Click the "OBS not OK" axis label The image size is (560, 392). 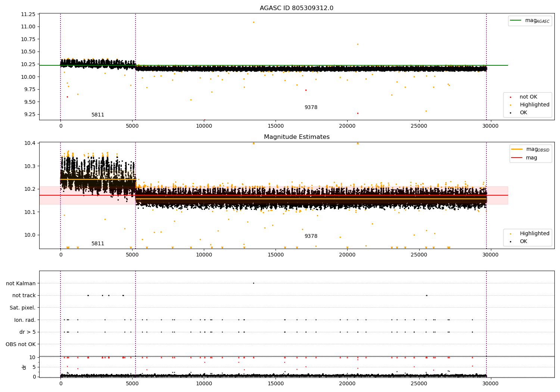click(x=21, y=344)
